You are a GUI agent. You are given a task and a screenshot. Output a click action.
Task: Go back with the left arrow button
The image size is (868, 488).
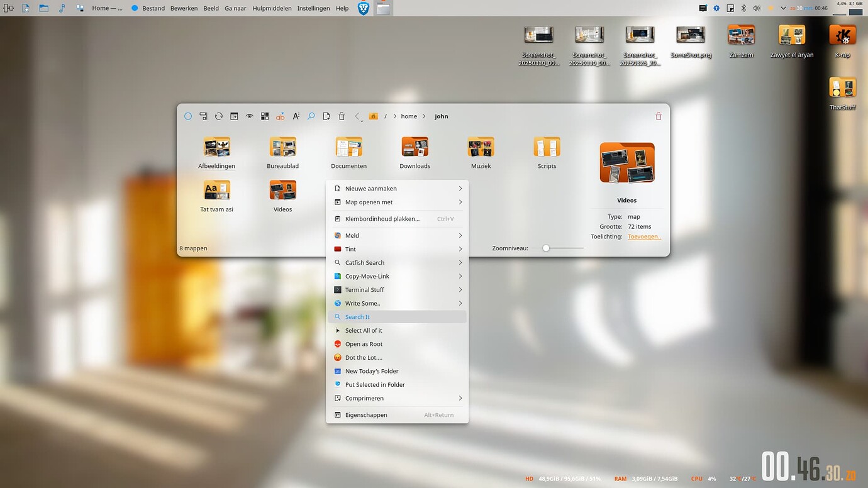[357, 116]
